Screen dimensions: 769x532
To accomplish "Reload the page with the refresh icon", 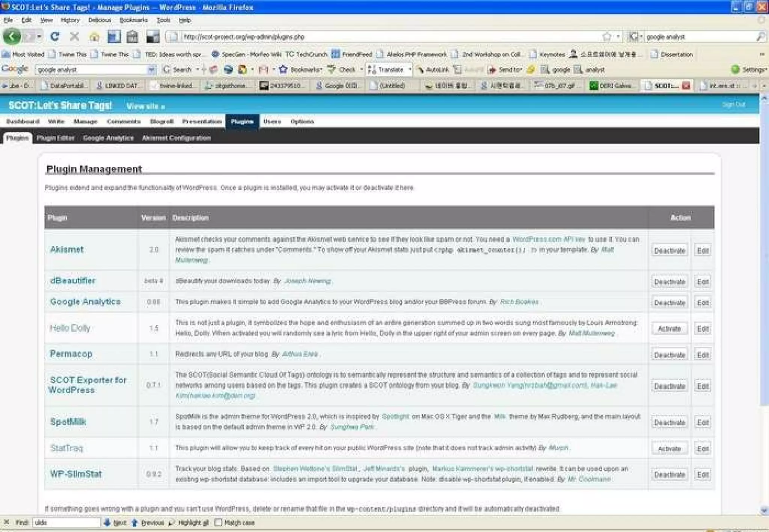I will pos(55,36).
